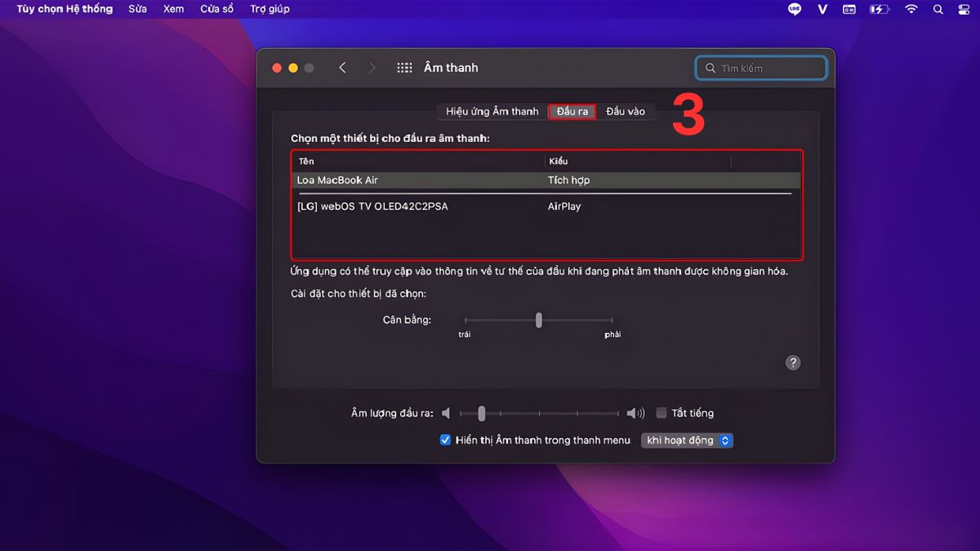Close the Âm thanh window
The image size is (980, 551).
pos(277,68)
